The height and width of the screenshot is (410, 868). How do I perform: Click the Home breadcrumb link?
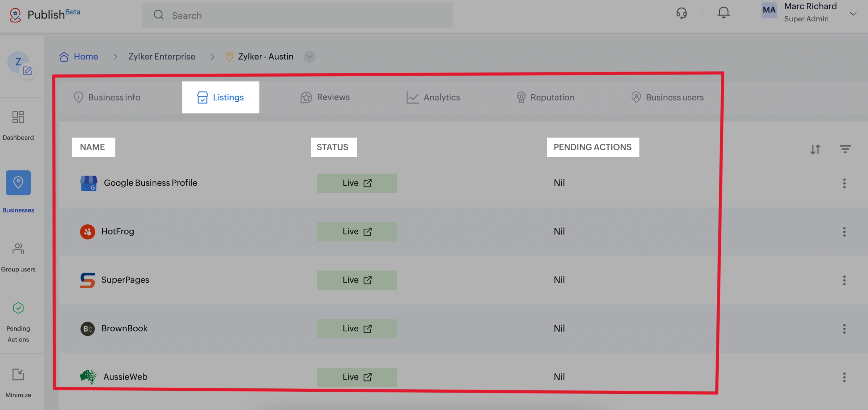tap(85, 57)
